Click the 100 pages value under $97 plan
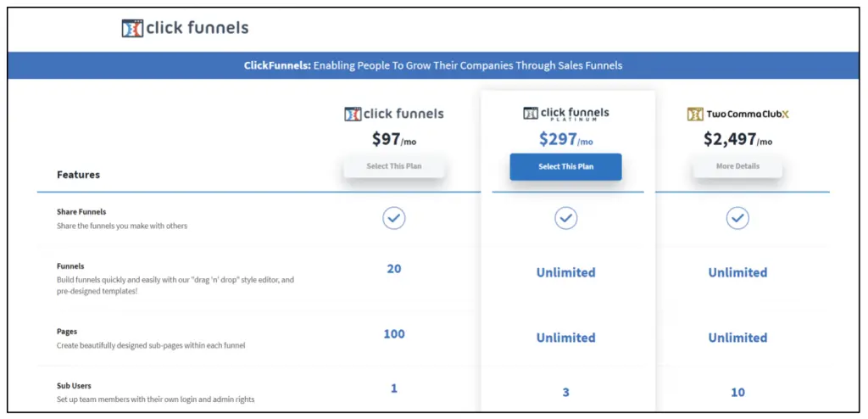The width and height of the screenshot is (868, 419). coord(394,333)
